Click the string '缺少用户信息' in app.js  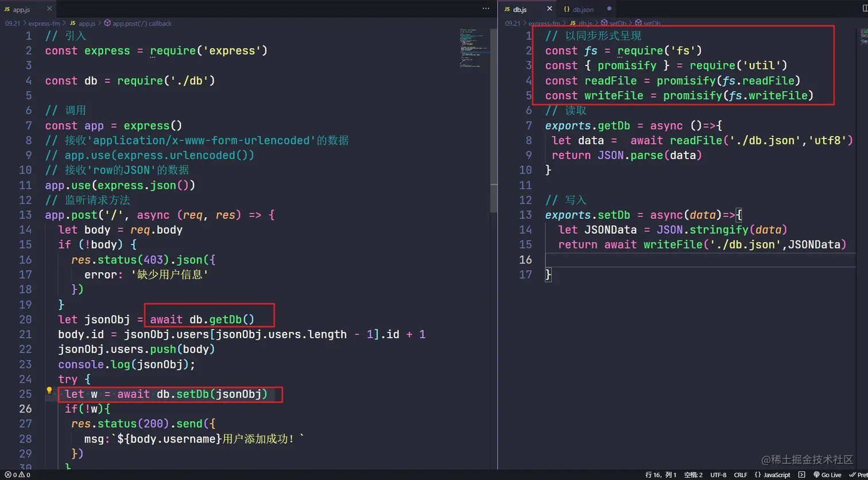click(x=169, y=275)
